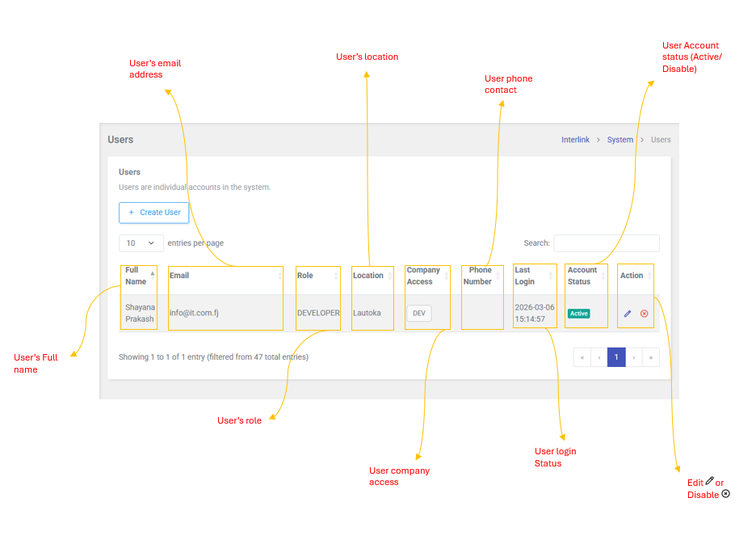Viewport: 756px width, 536px height.
Task: Sort the table by Email column header
Action: (225, 276)
